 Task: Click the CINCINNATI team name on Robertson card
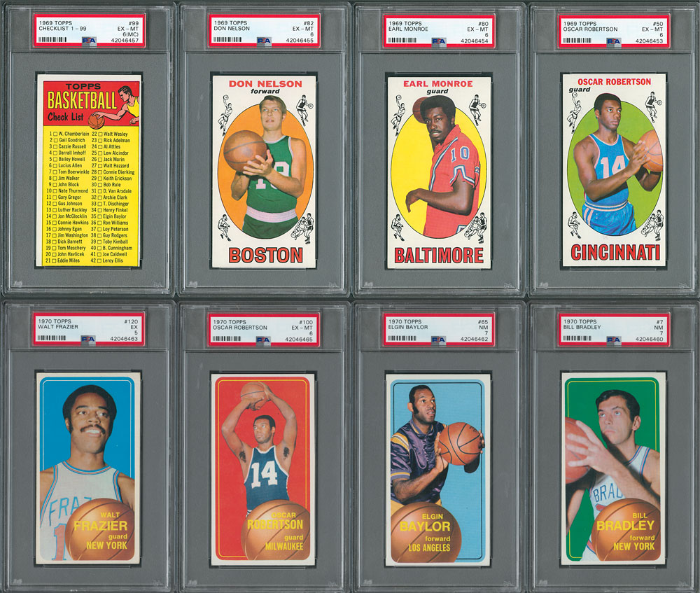click(x=614, y=253)
